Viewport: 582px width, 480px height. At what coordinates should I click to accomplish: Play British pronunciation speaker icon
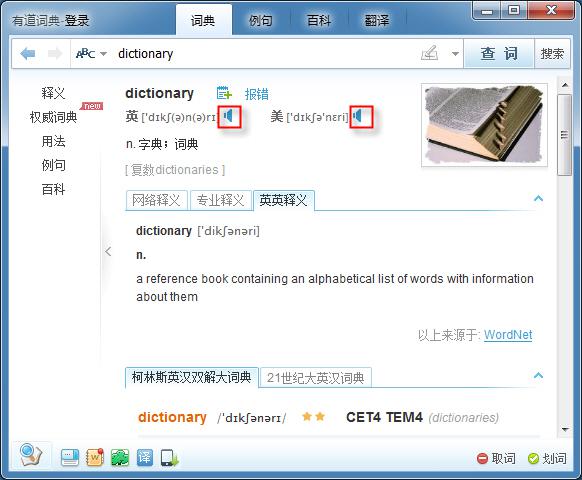[229, 116]
